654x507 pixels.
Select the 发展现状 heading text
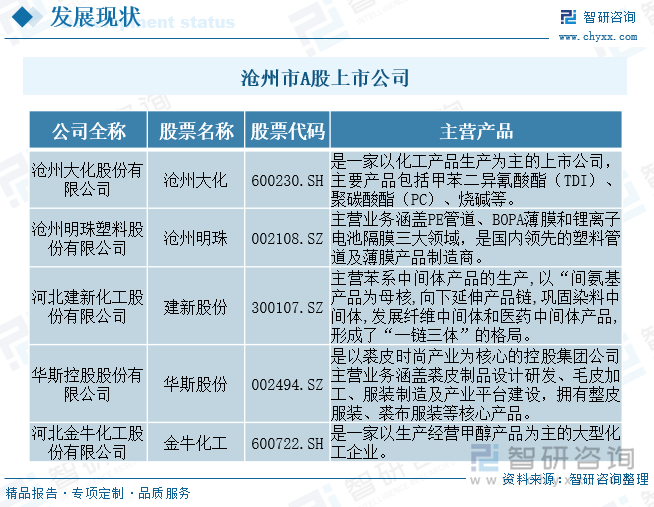pos(95,17)
